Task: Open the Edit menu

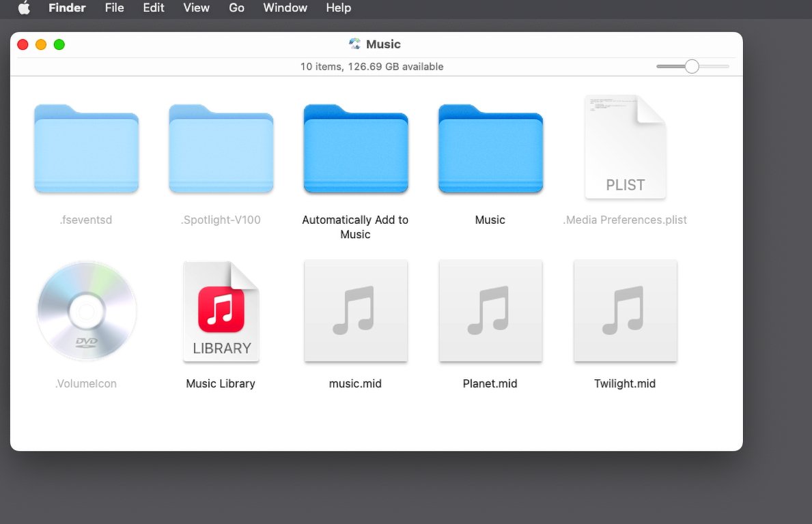Action: 154,8
